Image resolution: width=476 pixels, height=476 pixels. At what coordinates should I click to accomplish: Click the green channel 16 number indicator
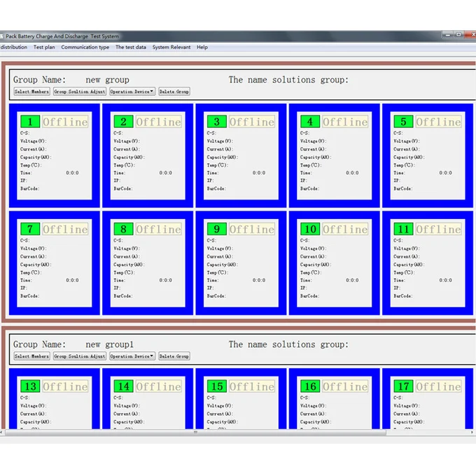310,386
